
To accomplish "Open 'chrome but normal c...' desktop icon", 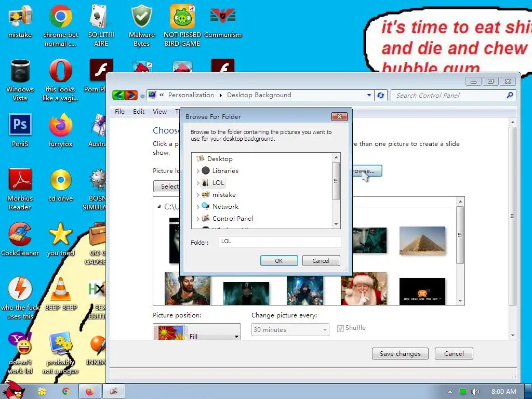I will click(x=60, y=16).
